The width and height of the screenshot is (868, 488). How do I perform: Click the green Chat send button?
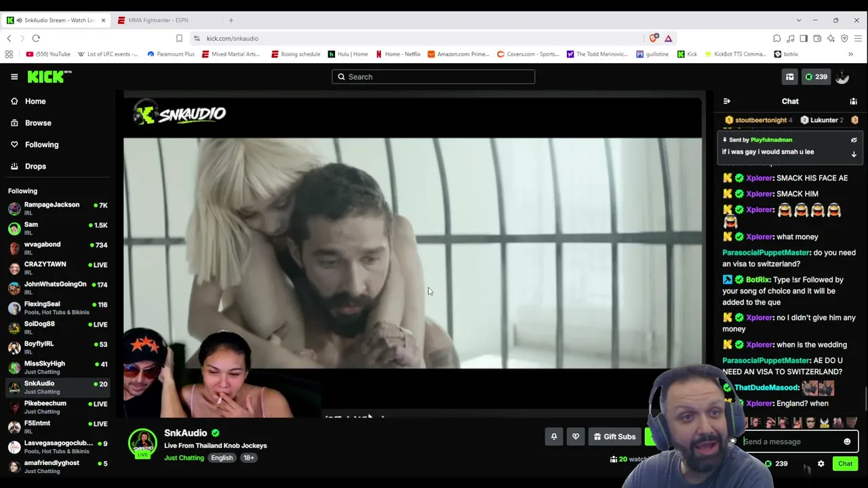(845, 464)
